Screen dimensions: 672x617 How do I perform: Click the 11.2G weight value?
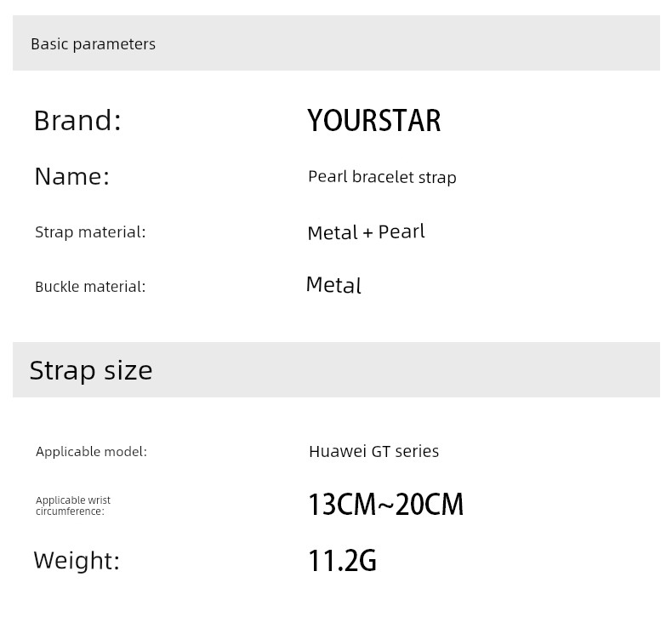point(342,560)
